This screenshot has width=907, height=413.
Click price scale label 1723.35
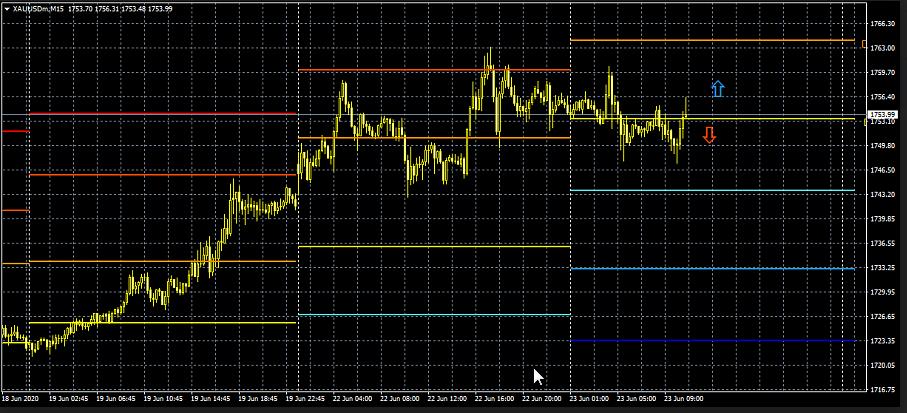[883, 341]
